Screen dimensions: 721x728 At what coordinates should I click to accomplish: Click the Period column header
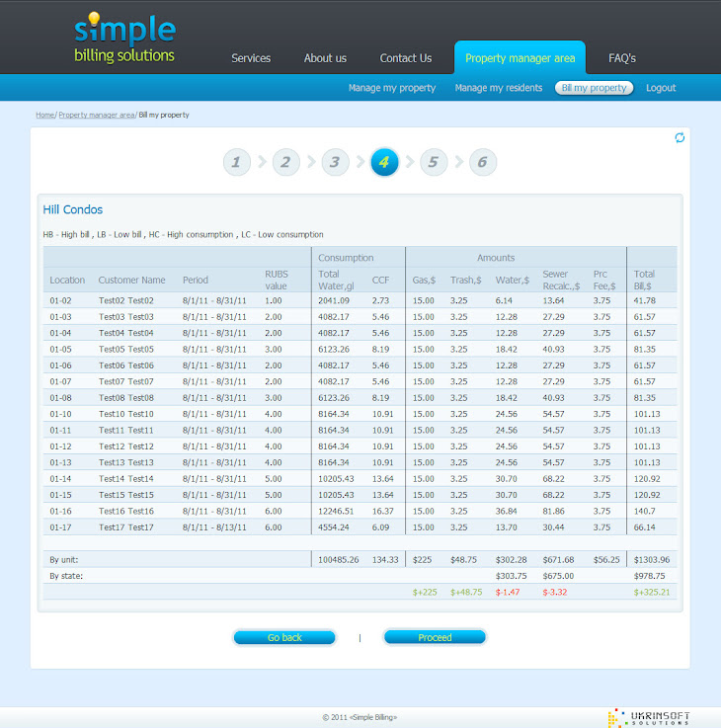tap(195, 280)
